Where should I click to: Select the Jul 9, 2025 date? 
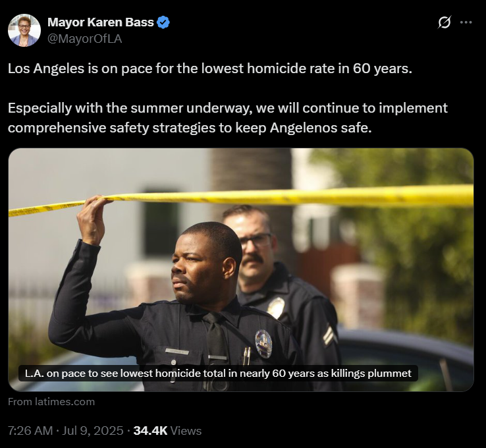click(93, 431)
